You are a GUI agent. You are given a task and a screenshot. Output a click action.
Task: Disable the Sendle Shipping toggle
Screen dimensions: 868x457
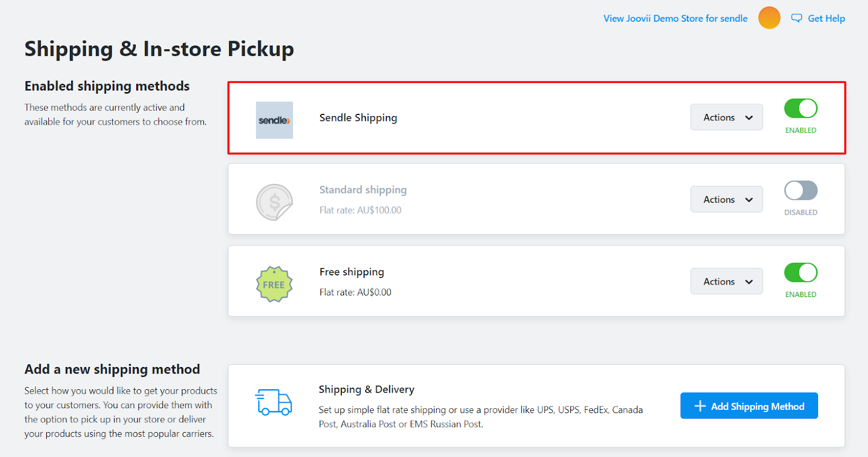pyautogui.click(x=801, y=108)
